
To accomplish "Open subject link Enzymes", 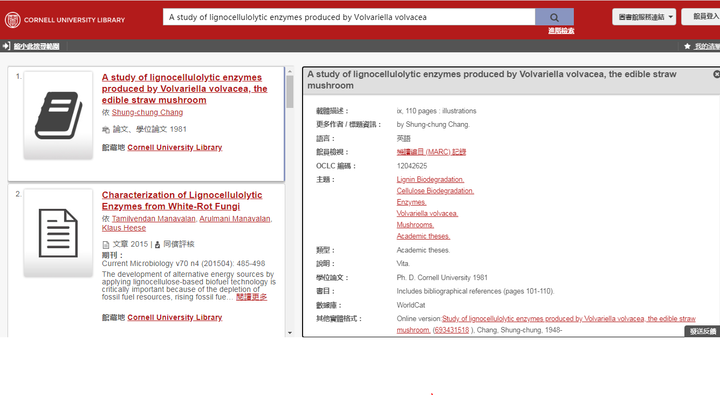I will coord(411,202).
